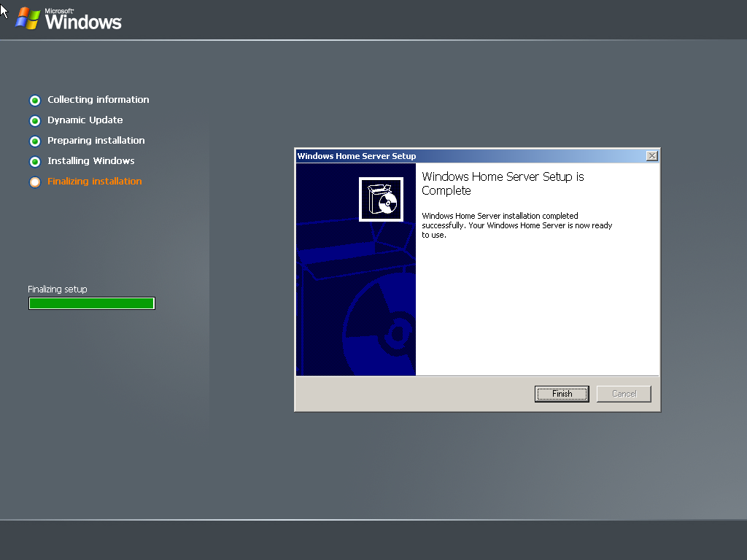
Task: Click the 'Finalizing setup' label
Action: point(57,289)
